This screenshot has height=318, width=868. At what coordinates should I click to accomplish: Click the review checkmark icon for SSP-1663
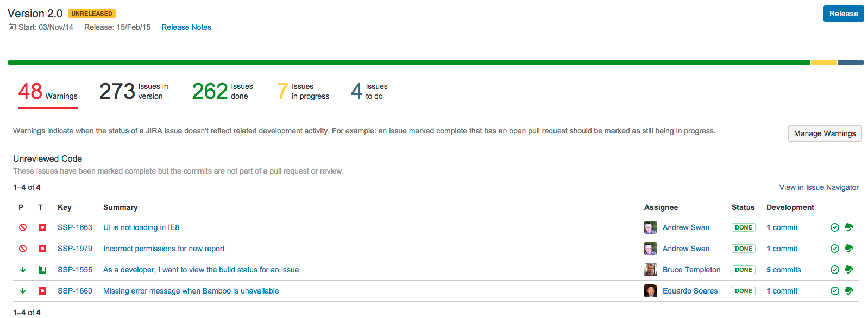[x=835, y=227]
